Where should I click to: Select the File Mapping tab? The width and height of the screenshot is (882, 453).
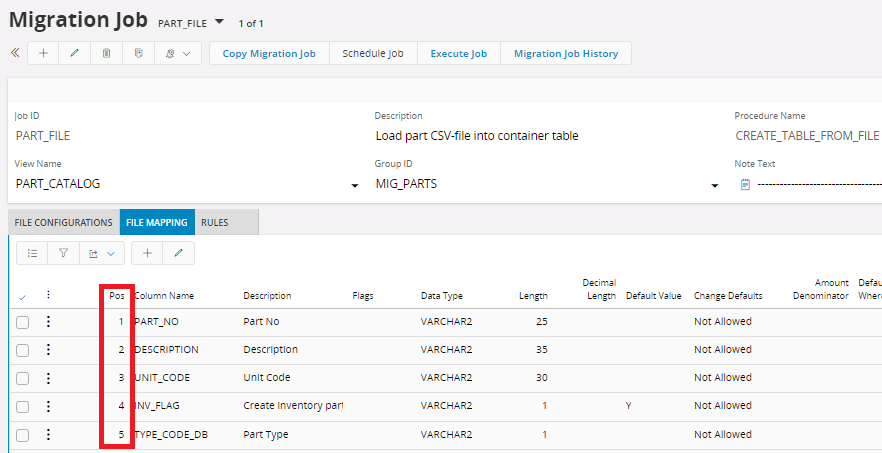pos(157,222)
